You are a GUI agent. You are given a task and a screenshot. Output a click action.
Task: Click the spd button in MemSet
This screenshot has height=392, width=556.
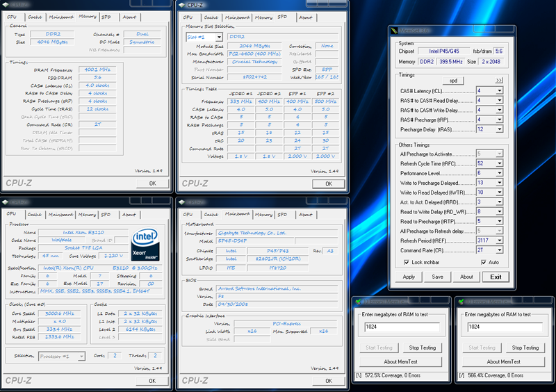coord(454,81)
